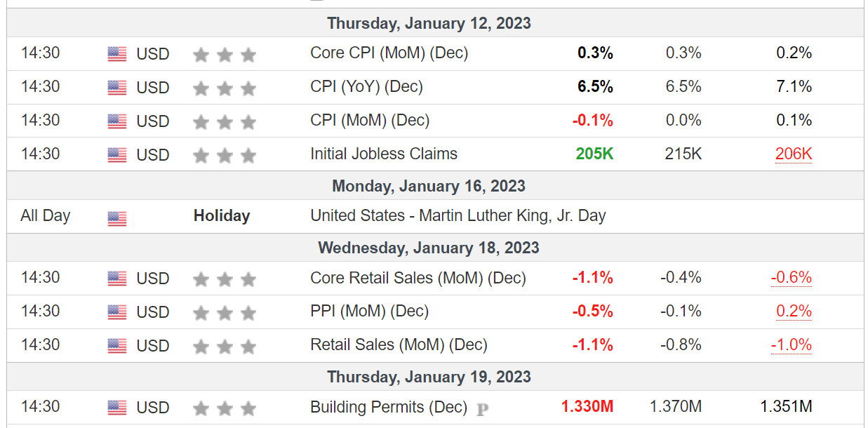Click the revised previous value 206K
Screen dimensions: 868x428
[794, 154]
